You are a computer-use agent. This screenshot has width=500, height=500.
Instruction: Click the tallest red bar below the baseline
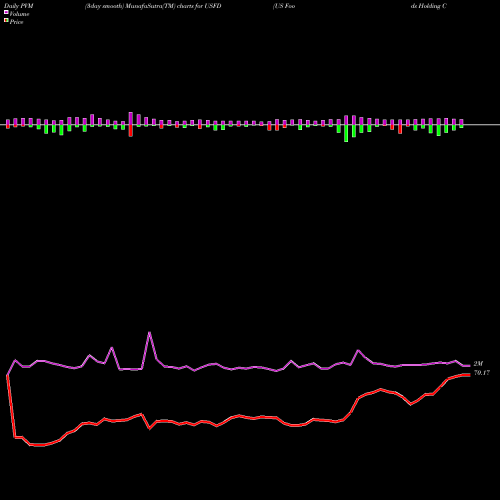(x=131, y=131)
